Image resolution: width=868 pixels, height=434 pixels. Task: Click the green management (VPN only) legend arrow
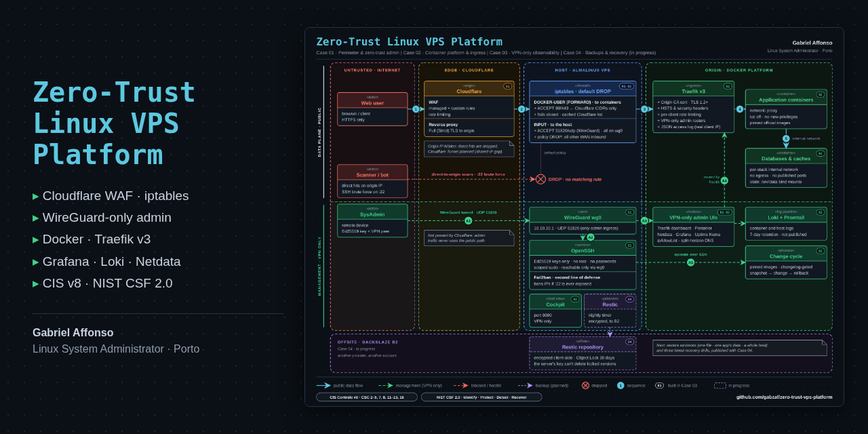tap(386, 385)
